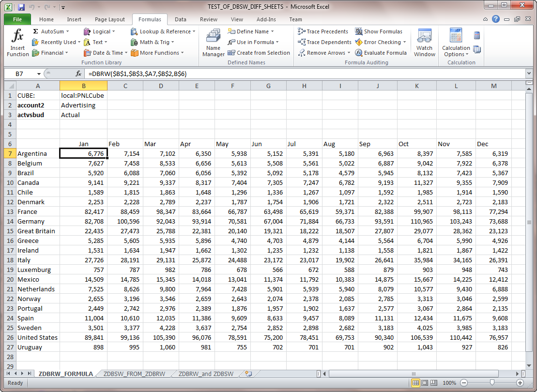Open the Name Manager
Screen dimensions: 537x392
click(x=213, y=43)
